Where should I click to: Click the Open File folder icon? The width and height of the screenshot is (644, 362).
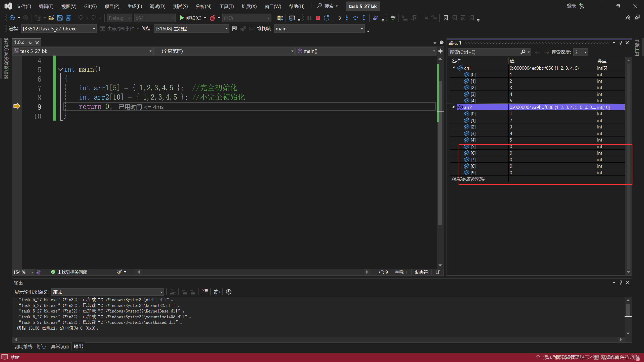click(x=51, y=18)
